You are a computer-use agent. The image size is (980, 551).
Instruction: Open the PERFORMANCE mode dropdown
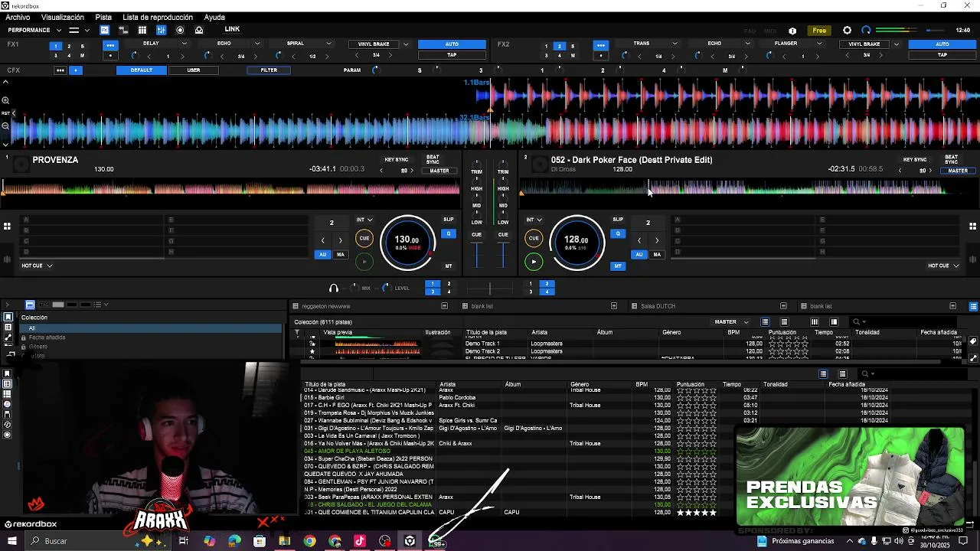pyautogui.click(x=34, y=30)
